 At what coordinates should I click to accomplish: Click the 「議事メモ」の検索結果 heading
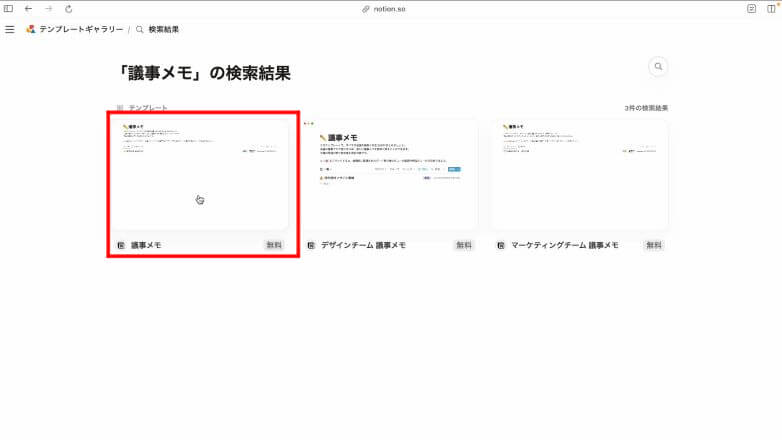point(203,73)
